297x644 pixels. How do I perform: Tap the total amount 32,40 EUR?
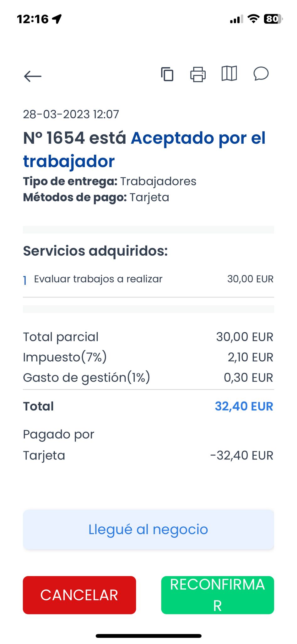click(x=244, y=406)
